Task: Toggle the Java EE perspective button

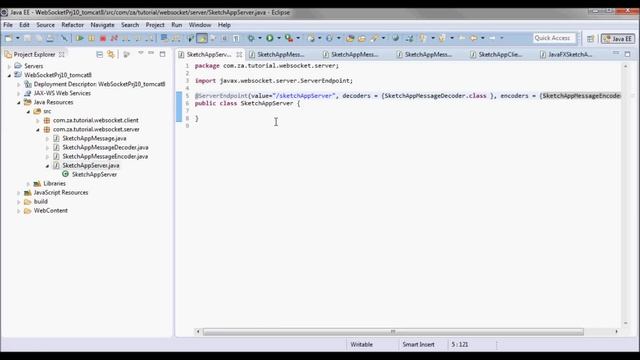Action: (x=618, y=39)
